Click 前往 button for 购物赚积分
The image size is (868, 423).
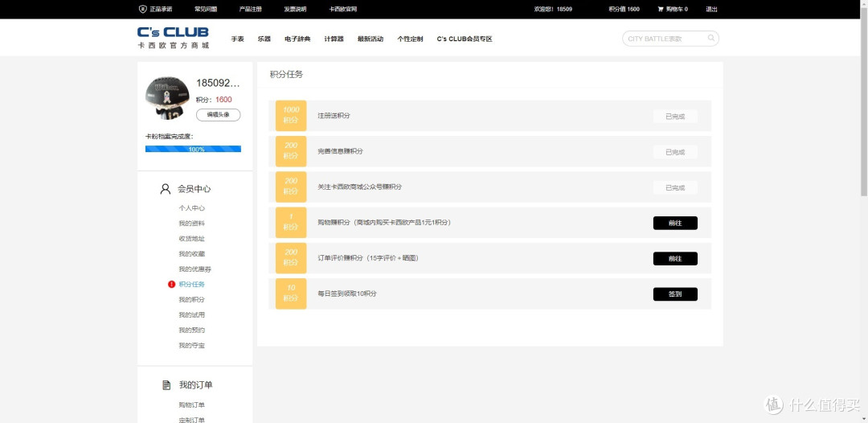(x=675, y=223)
